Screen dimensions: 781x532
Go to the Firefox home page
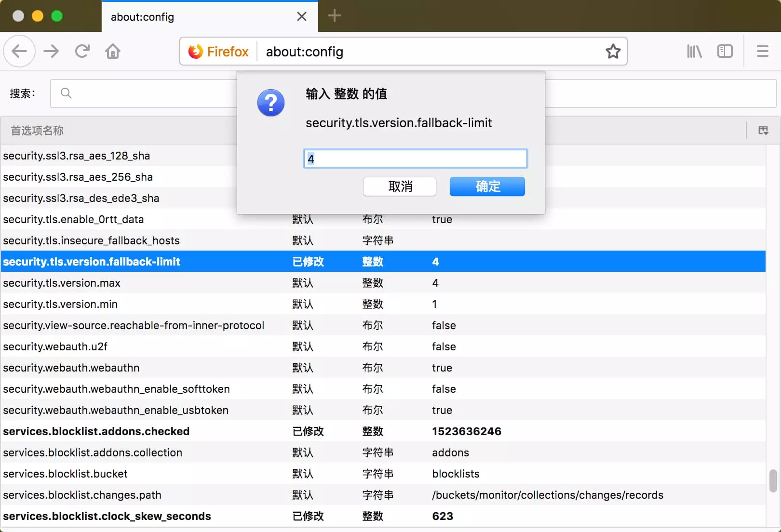(x=113, y=51)
